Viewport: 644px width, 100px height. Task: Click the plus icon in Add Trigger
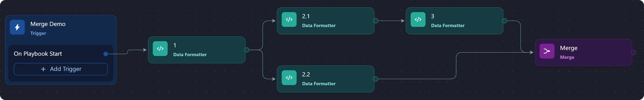coord(43,69)
